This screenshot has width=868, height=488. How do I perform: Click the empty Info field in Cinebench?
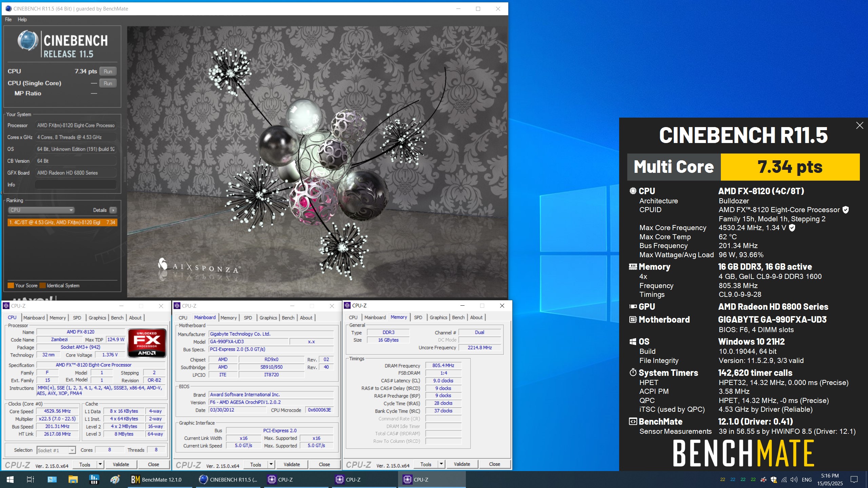76,185
